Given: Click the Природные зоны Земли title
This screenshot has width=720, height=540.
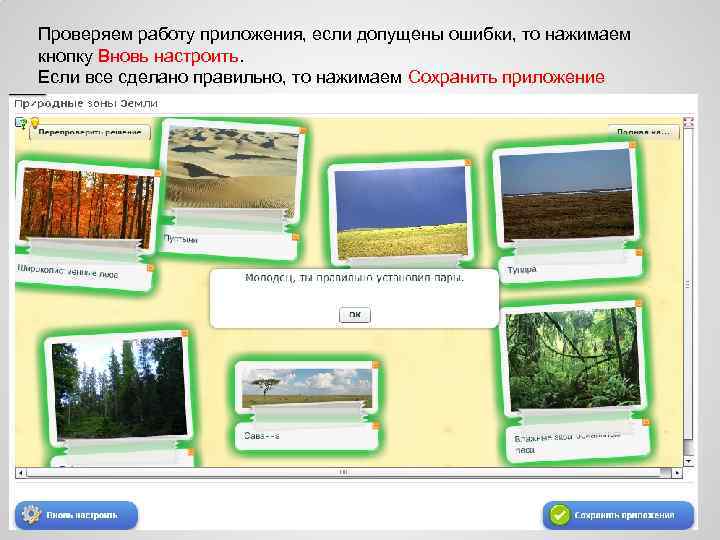Looking at the screenshot, I should click(86, 103).
